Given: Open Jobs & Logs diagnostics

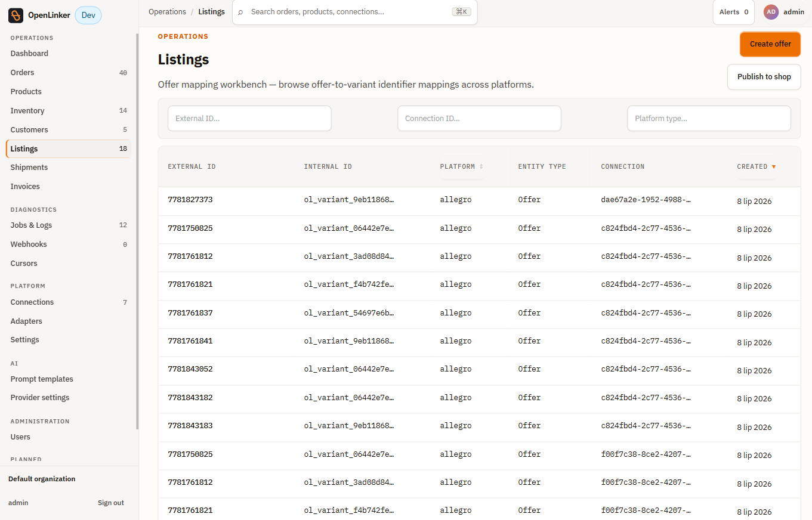Looking at the screenshot, I should click(x=69, y=225).
